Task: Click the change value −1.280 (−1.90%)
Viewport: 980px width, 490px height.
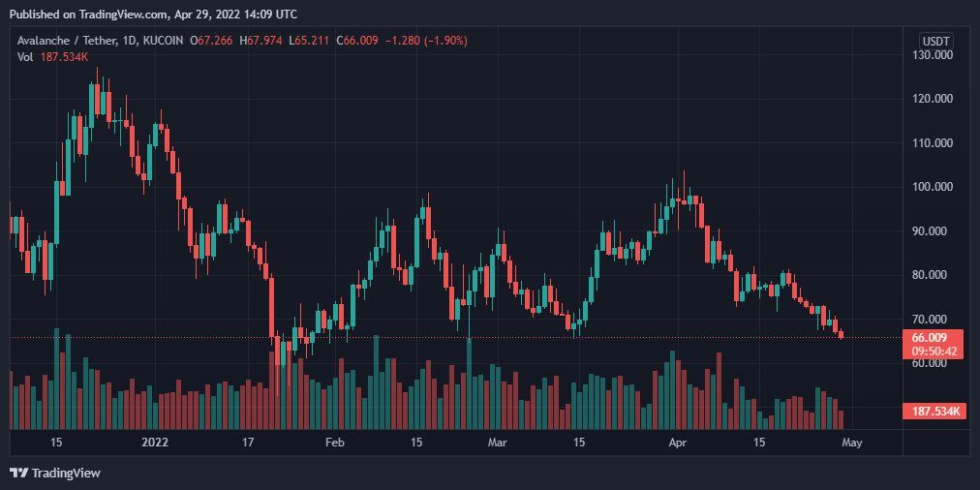Action: coord(426,41)
